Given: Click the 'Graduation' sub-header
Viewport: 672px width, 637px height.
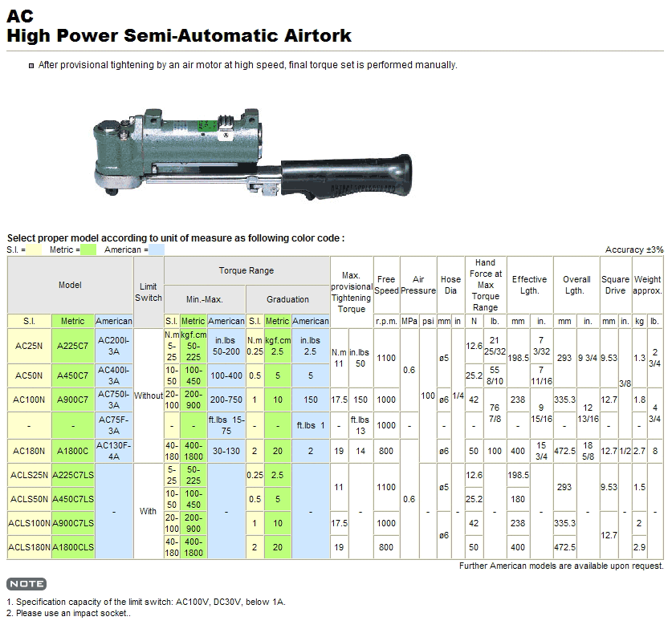Looking at the screenshot, I should (x=287, y=299).
